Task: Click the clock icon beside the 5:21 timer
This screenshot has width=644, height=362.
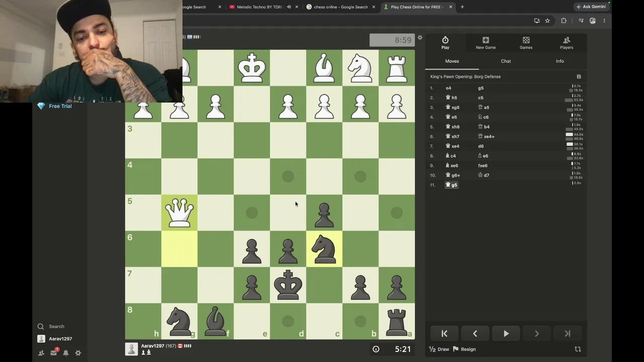Action: pos(376,349)
